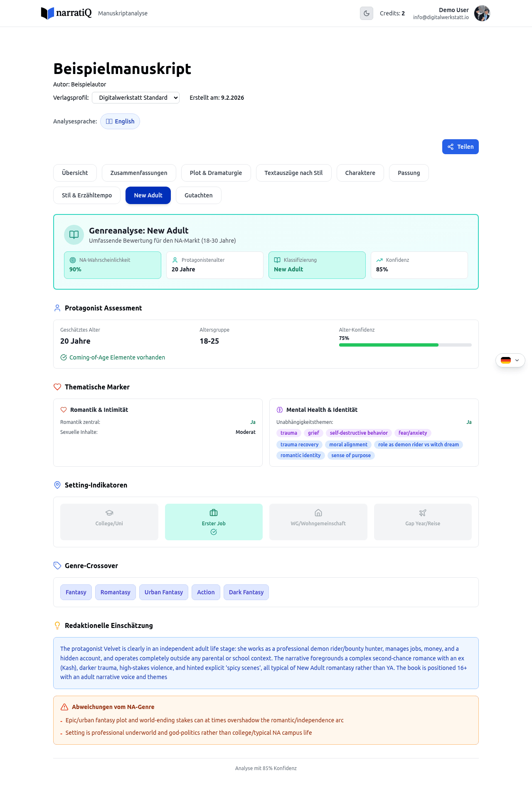
Task: Click the narratiQ book logo icon
Action: (x=47, y=13)
